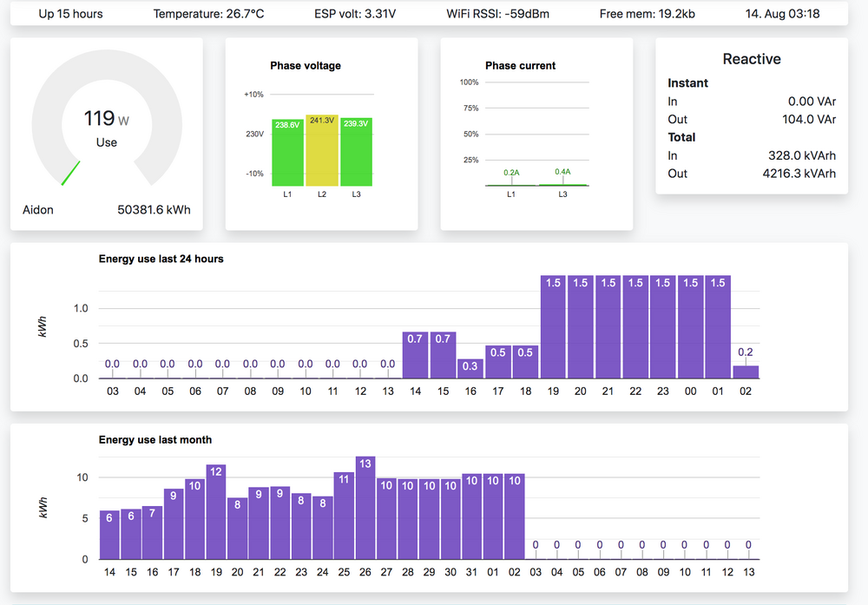Select the yellow L2 phase voltage bar
The image size is (868, 605).
click(x=322, y=150)
